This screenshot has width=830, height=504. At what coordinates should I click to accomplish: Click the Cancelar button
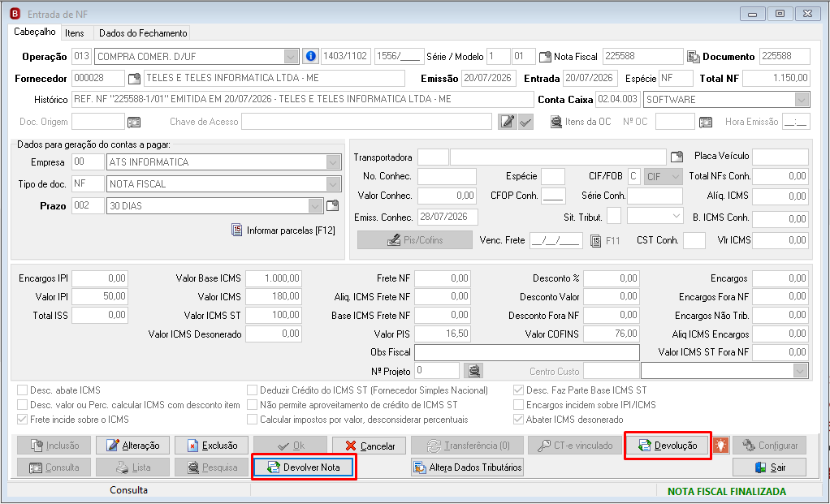tap(370, 446)
